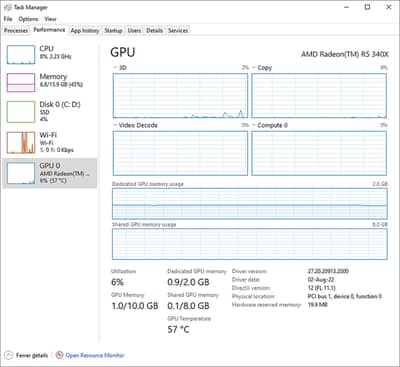Click the Task Manager title bar icon
Screen dimensions: 400x367
(x=8, y=7)
